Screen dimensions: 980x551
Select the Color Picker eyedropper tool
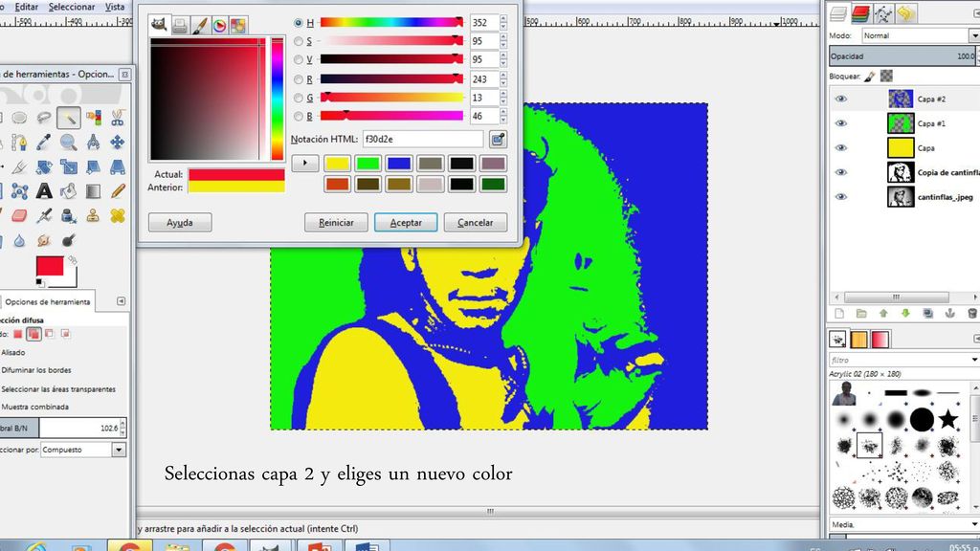[44, 143]
